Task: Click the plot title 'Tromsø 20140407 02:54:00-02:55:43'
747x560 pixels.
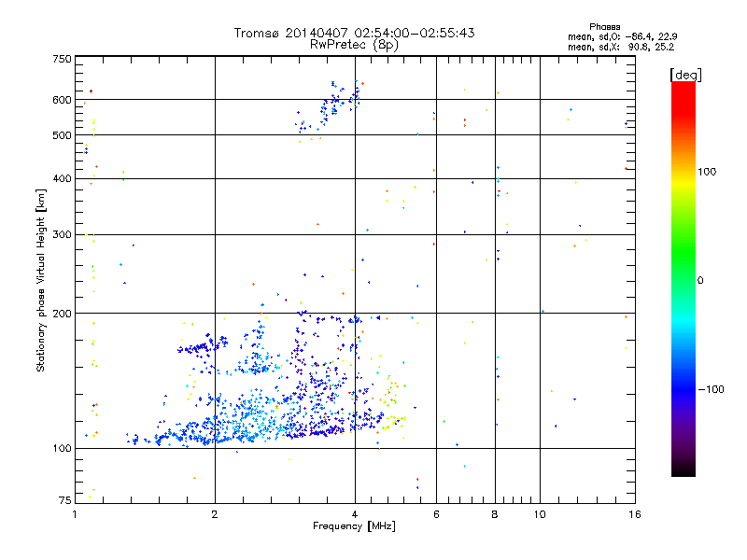Action: (x=354, y=33)
